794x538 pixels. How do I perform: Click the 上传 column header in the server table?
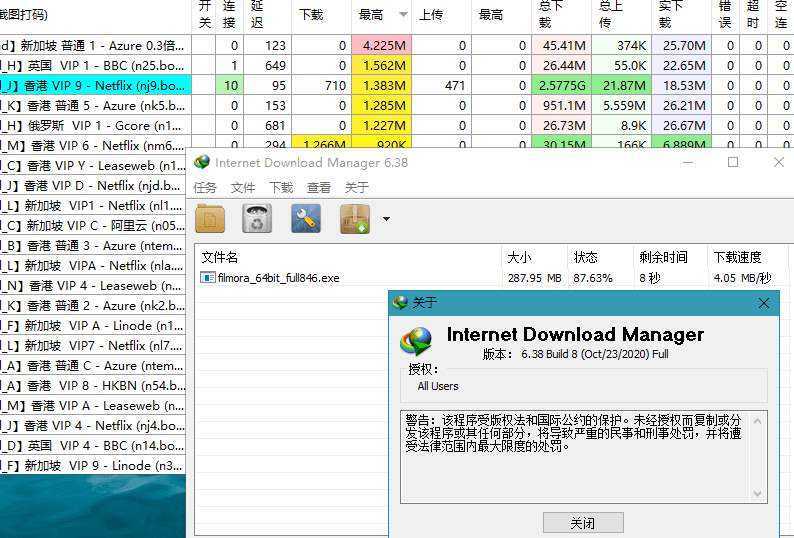(x=441, y=15)
